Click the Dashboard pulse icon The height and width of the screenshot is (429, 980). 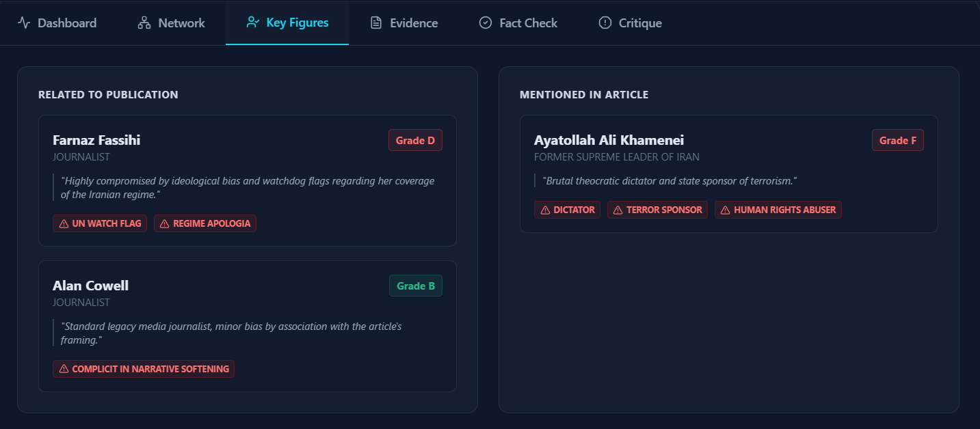tap(24, 23)
